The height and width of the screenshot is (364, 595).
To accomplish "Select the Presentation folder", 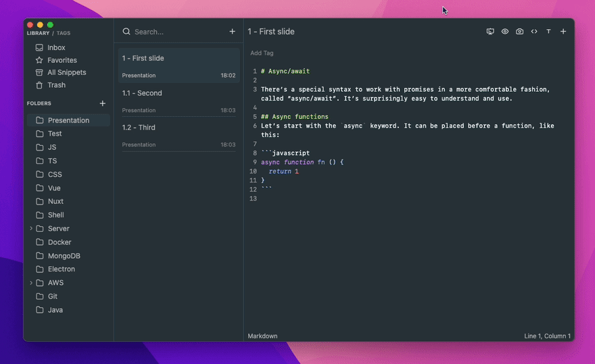I will 68,120.
